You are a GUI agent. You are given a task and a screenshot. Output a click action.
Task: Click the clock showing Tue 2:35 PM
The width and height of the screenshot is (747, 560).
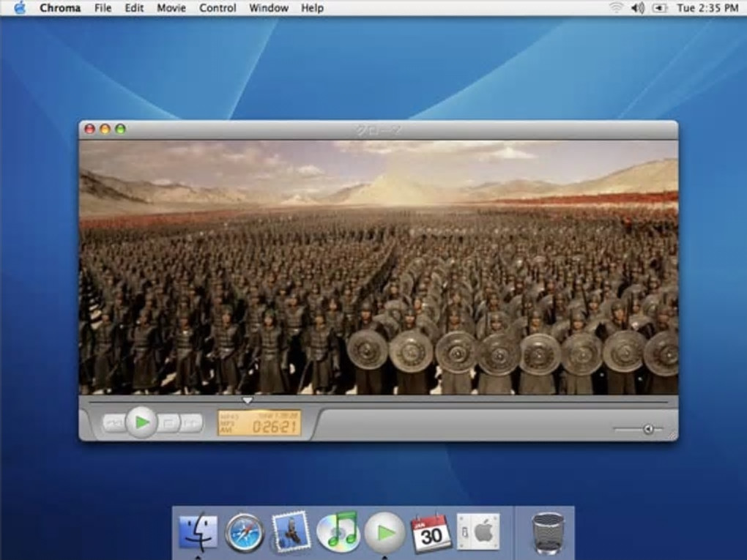(707, 8)
